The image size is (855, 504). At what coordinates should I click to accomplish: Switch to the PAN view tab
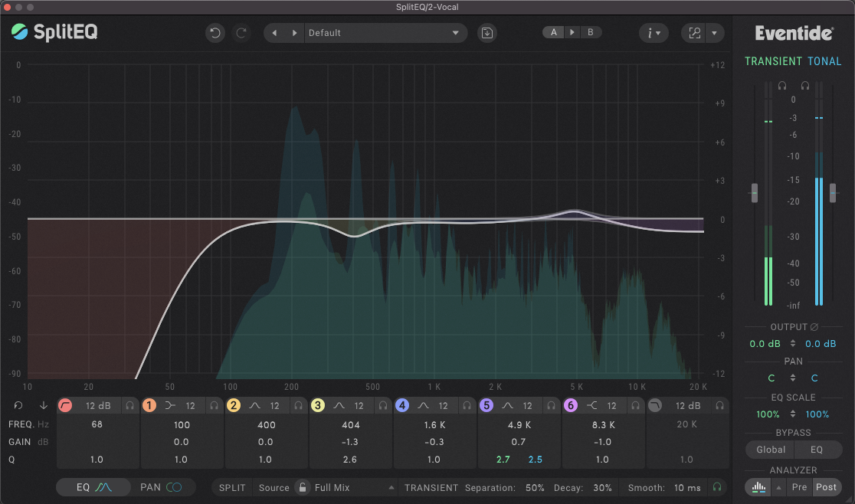pyautogui.click(x=162, y=487)
